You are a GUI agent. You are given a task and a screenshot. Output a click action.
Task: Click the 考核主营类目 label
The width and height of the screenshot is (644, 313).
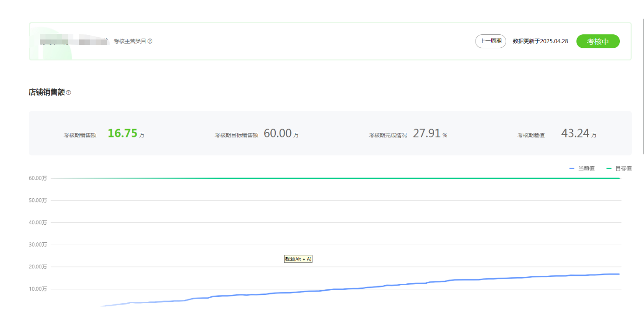(x=130, y=41)
